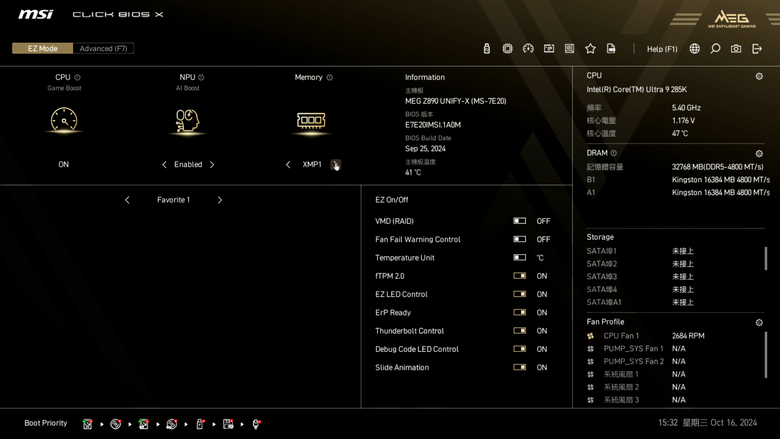Click the CPU Game Boost dial icon
Viewport: 780px width, 439px height.
pyautogui.click(x=64, y=120)
